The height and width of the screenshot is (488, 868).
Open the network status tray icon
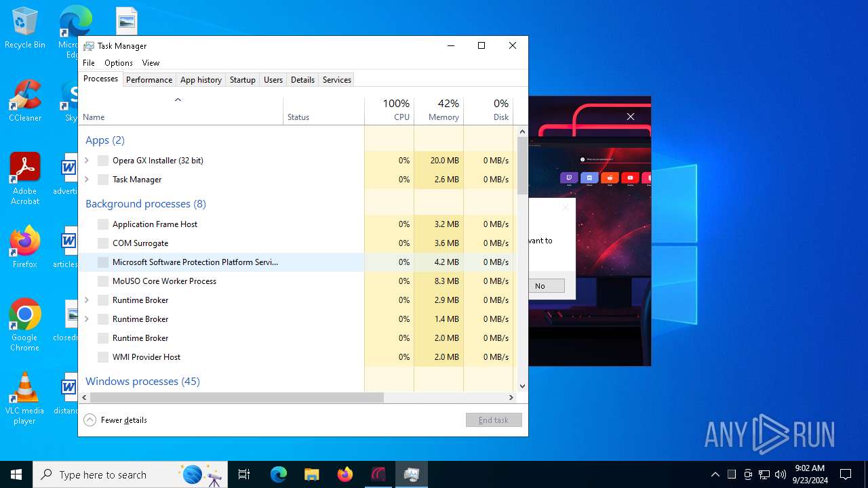[764, 474]
